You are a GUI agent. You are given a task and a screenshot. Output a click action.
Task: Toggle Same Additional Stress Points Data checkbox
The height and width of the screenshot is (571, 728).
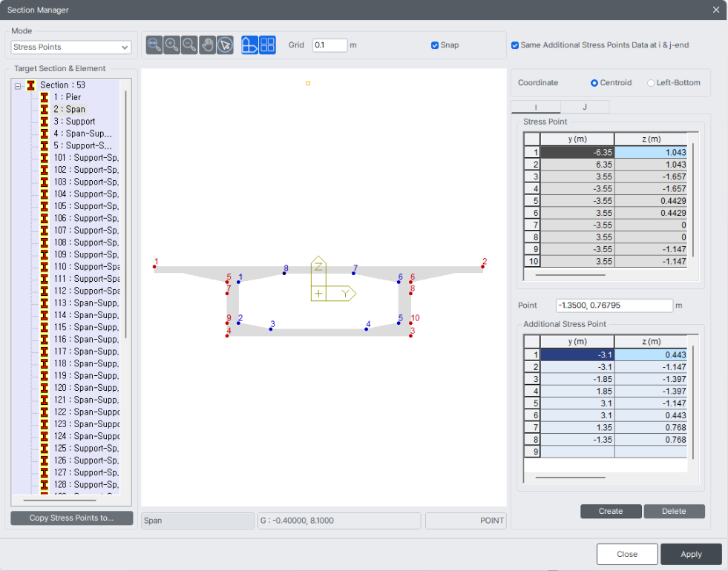tap(515, 45)
